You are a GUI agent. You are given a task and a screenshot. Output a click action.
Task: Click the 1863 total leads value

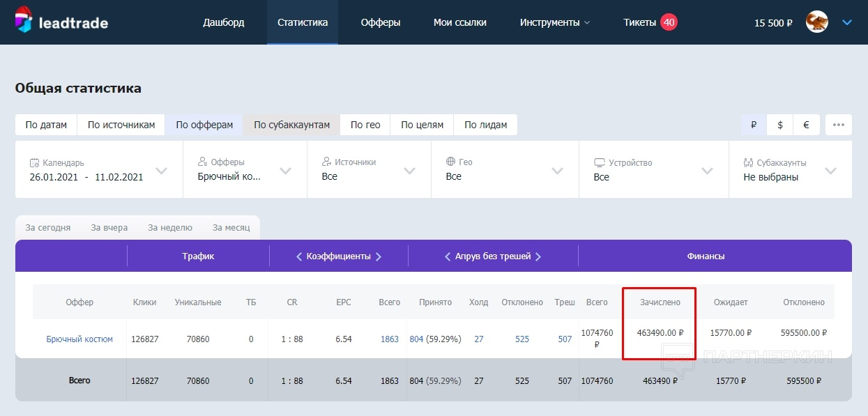[389, 339]
